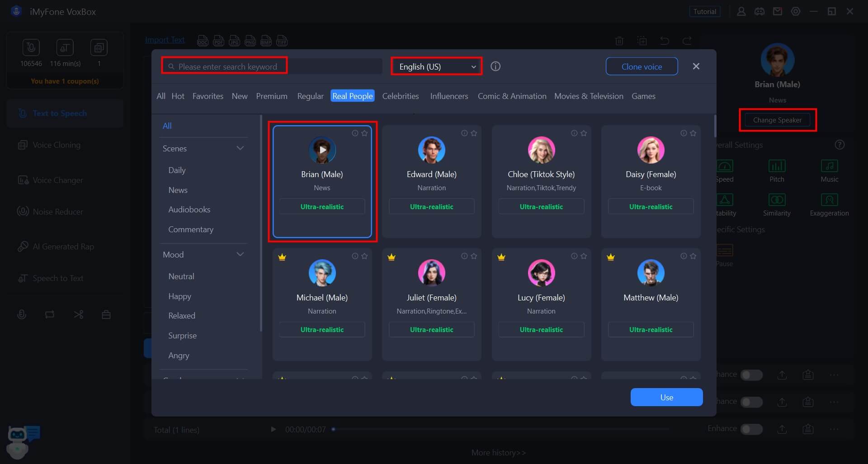Viewport: 868px width, 464px height.
Task: Filter voices by Happy mood
Action: click(179, 296)
